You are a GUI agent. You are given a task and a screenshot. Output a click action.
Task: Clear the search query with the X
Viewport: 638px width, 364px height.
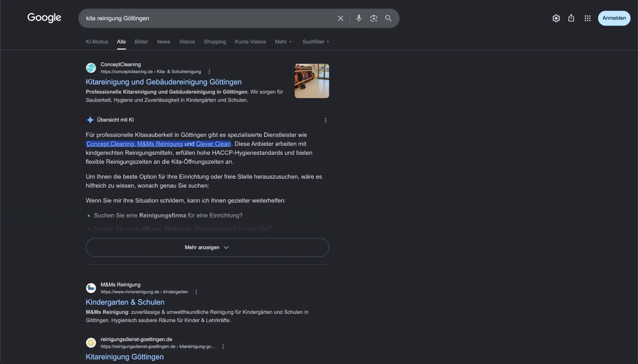pos(341,18)
